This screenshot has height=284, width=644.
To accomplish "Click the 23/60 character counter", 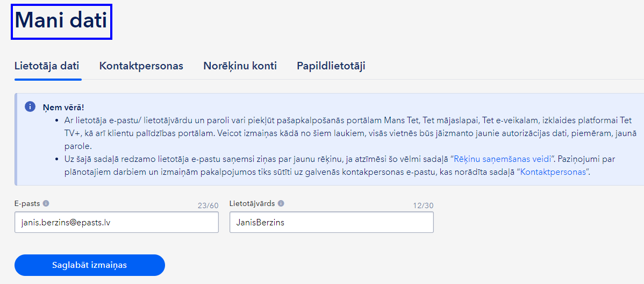I will coord(208,206).
